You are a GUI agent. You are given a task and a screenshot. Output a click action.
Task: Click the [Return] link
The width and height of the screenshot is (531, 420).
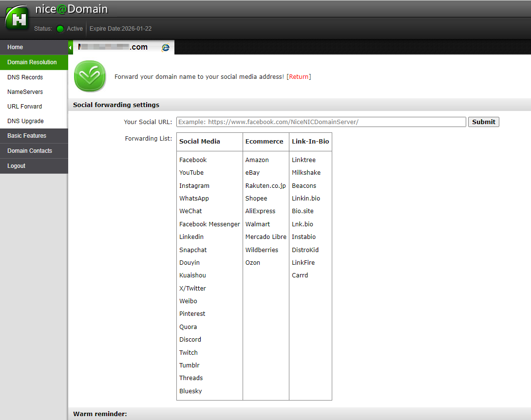pos(299,76)
